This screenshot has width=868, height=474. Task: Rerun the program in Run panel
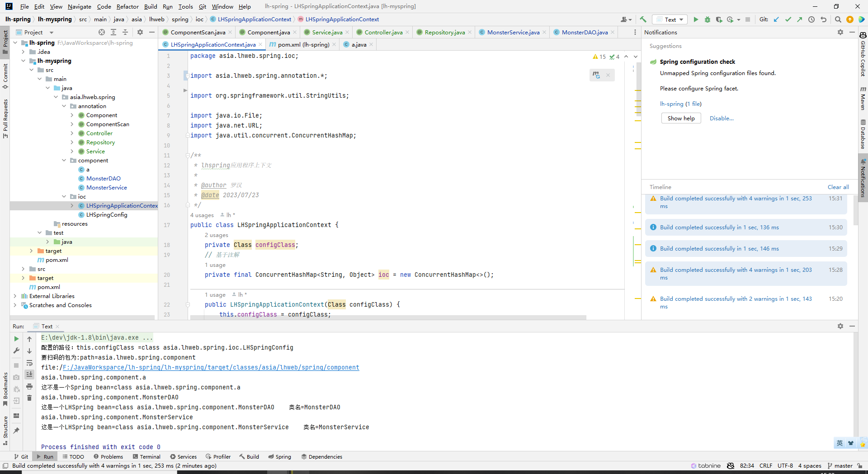pos(16,339)
